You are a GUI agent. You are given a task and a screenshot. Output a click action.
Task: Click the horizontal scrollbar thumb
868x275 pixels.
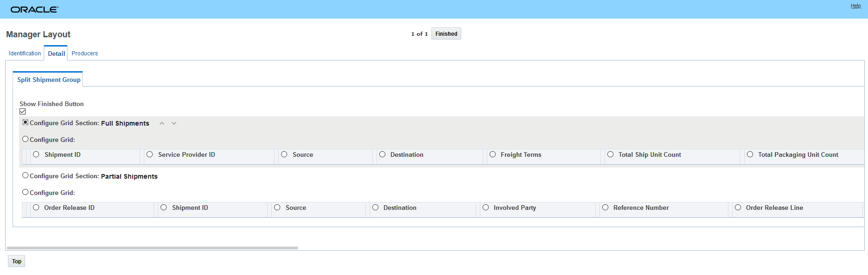[152, 248]
